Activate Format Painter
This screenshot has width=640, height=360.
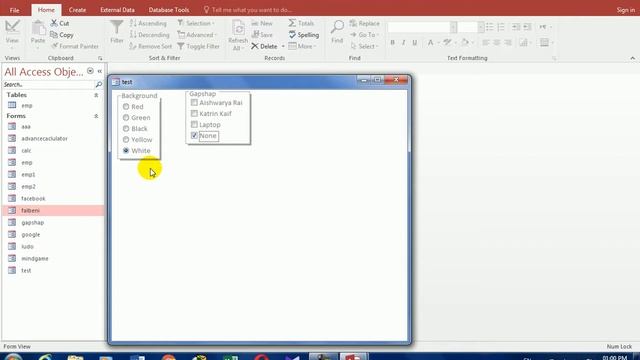click(x=74, y=46)
